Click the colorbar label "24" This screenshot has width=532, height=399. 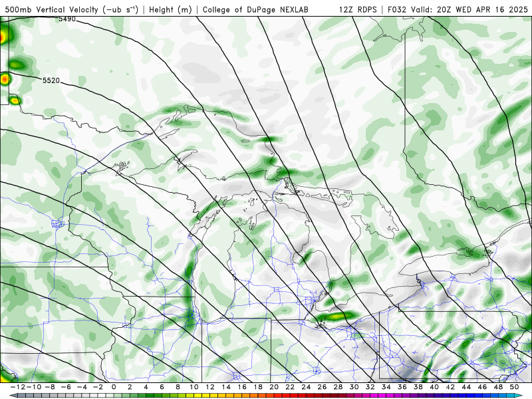click(306, 387)
